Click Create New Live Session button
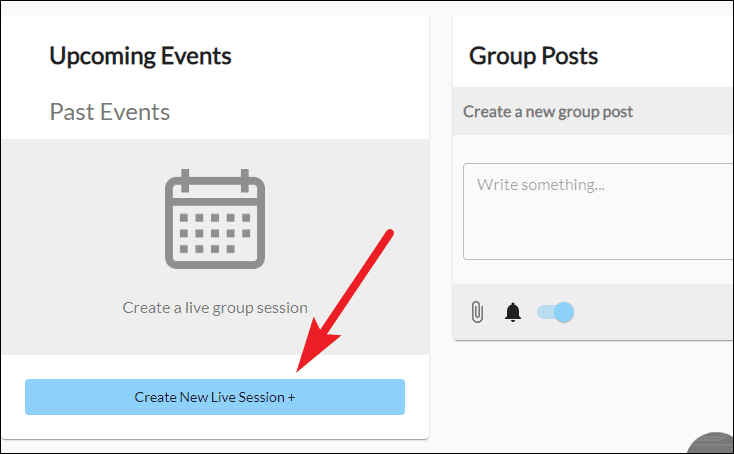Image resolution: width=734 pixels, height=454 pixels. (x=215, y=397)
